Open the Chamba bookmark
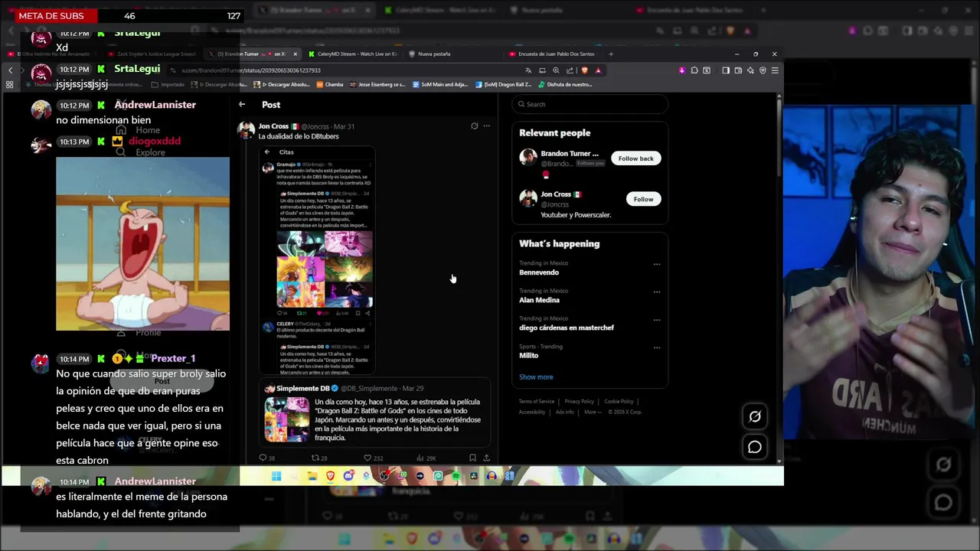The height and width of the screenshot is (551, 980). (330, 84)
